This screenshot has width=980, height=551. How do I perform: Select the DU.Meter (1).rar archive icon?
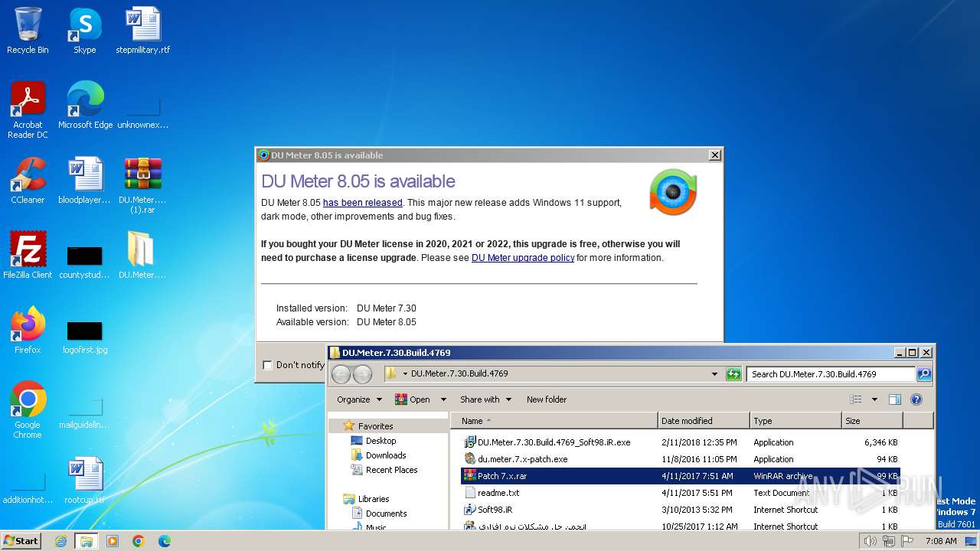(142, 186)
